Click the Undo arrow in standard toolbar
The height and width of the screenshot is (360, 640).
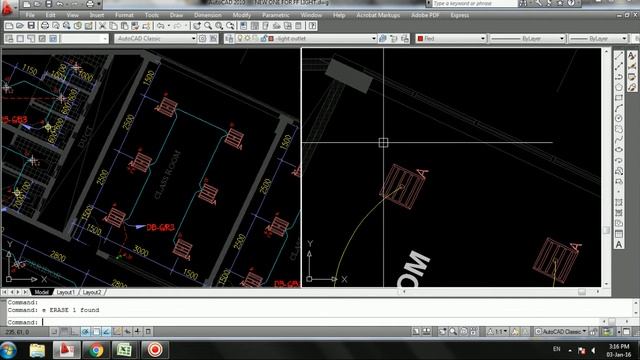click(160, 26)
